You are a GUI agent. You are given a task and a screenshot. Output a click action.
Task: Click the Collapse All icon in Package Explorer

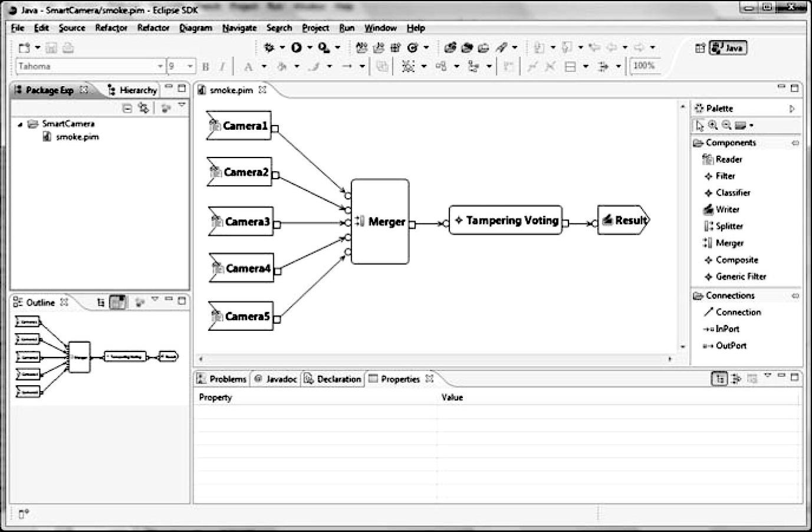point(127,108)
